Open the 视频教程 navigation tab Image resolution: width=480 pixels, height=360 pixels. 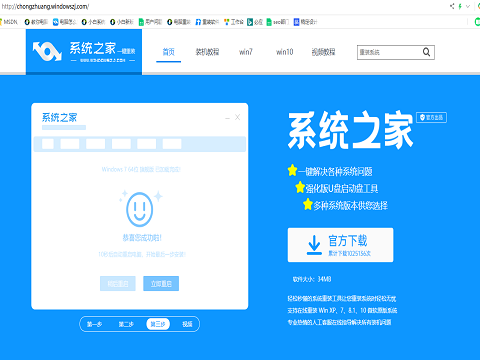[x=323, y=52]
